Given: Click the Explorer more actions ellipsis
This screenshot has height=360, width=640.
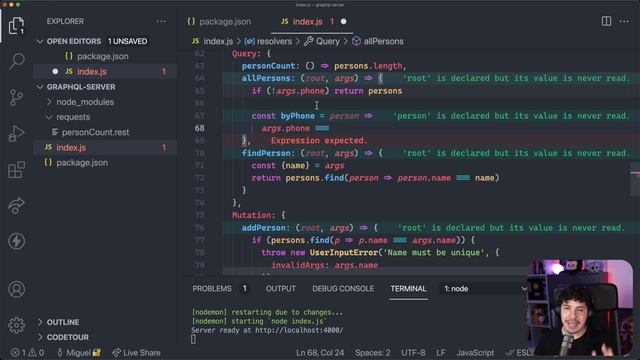Looking at the screenshot, I should pyautogui.click(x=161, y=21).
